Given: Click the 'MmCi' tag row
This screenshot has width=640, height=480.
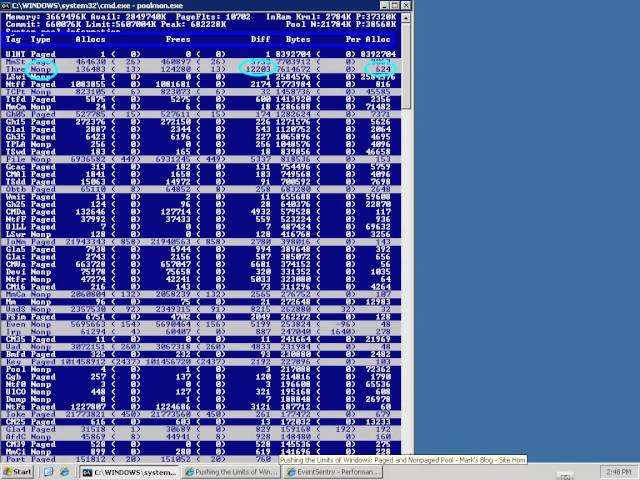Looking at the screenshot, I should [200, 452].
